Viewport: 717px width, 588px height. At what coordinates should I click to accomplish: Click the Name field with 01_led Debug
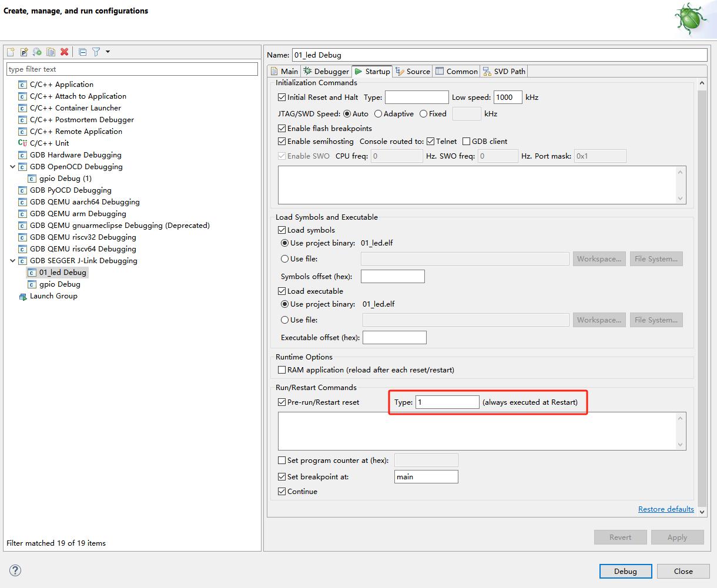(500, 55)
